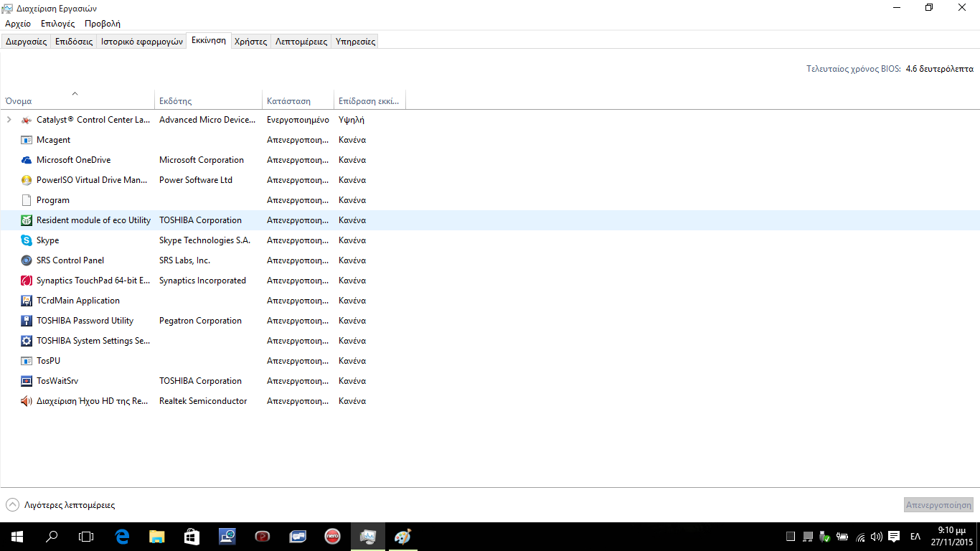Open the Επιλογές menu
The height and width of the screenshot is (551, 980).
58,24
